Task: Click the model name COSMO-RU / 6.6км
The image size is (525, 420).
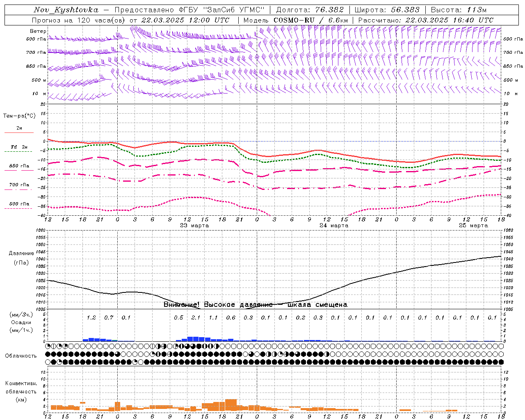Action: [311, 20]
